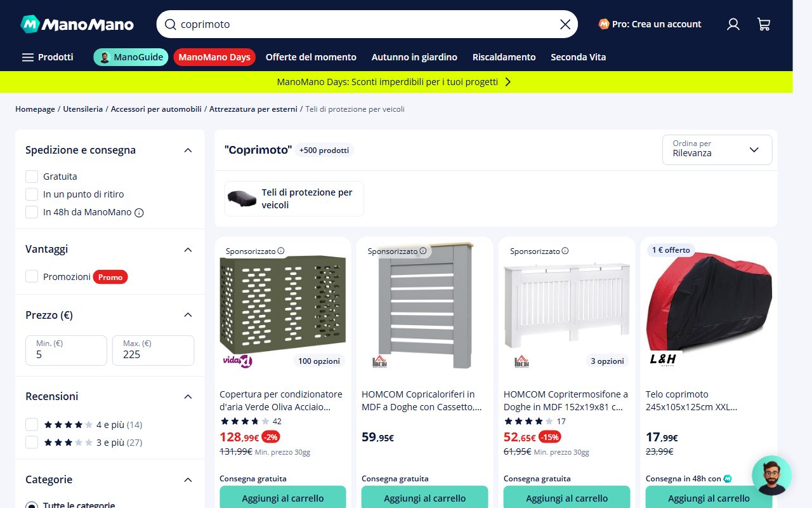Open the ManoGuide menu item
Screen dimensions: 812x508
(131, 57)
